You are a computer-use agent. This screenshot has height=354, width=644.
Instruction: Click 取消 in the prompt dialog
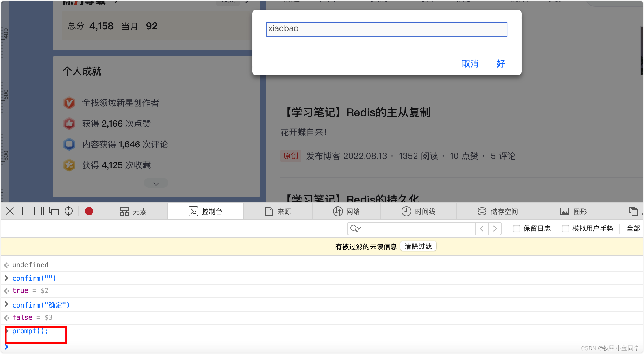pyautogui.click(x=470, y=64)
